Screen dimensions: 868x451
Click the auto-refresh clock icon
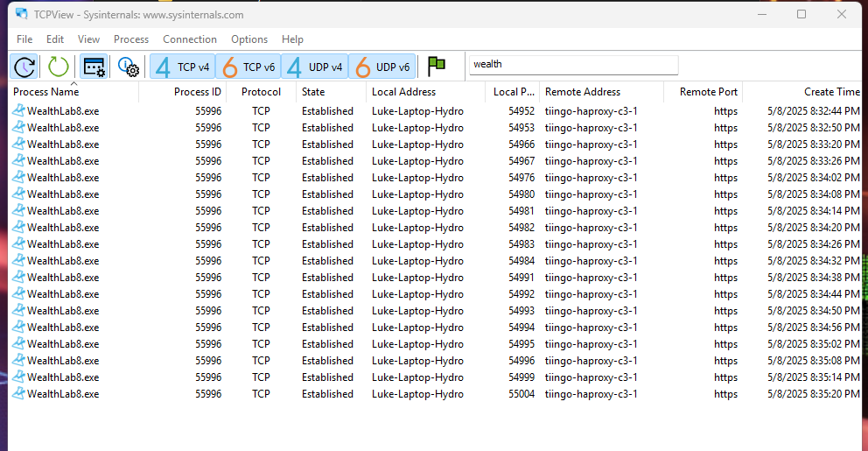pyautogui.click(x=24, y=67)
